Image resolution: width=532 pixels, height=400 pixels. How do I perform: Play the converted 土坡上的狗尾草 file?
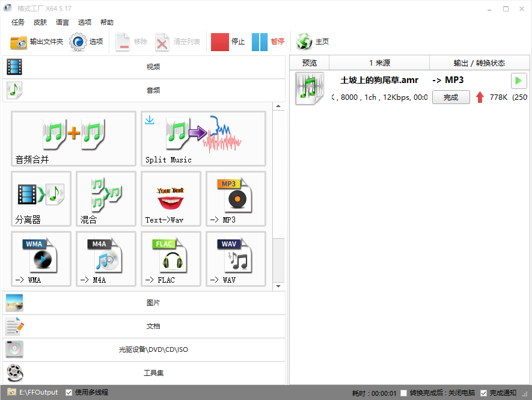pyautogui.click(x=518, y=80)
